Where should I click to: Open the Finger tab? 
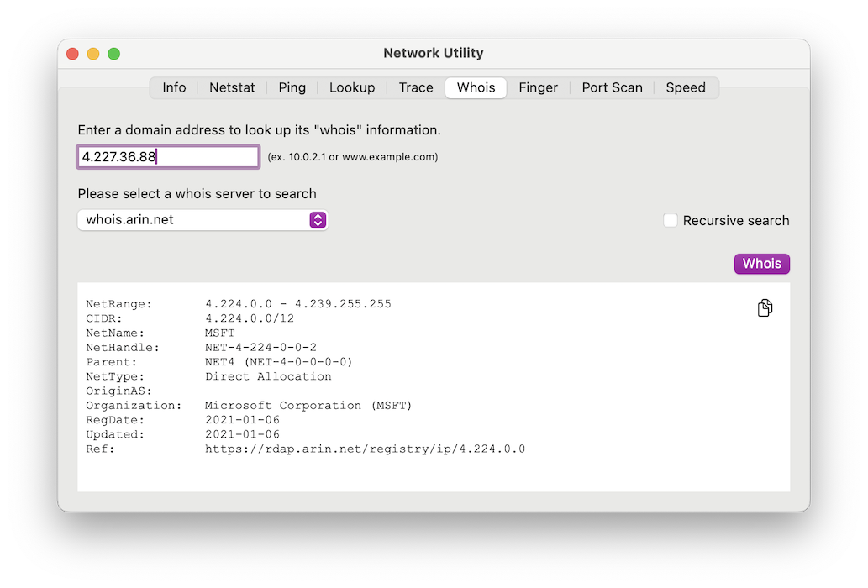(538, 87)
